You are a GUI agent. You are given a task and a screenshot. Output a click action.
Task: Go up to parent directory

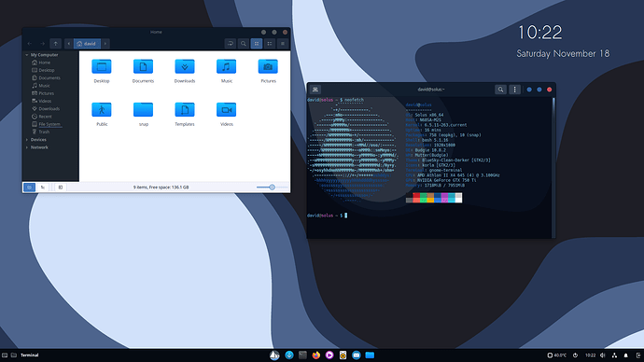pyautogui.click(x=55, y=44)
